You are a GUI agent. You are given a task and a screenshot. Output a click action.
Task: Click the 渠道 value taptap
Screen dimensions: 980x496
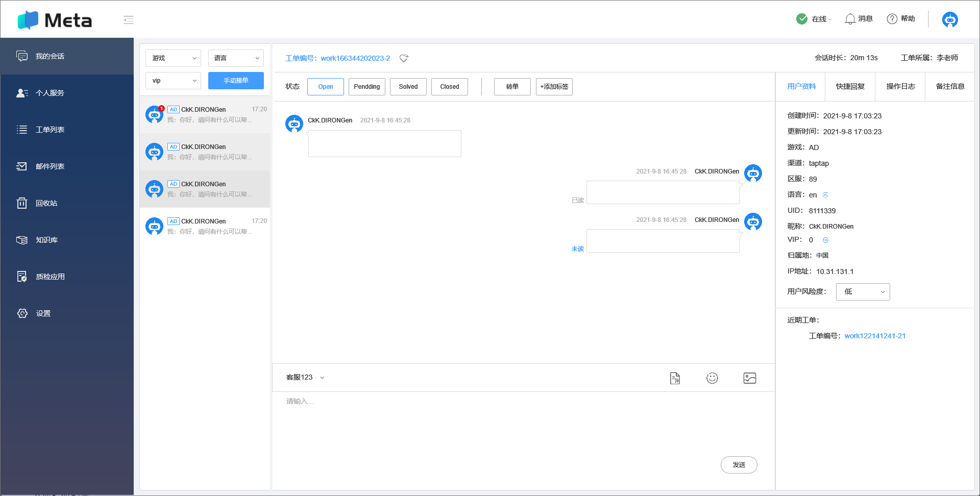[x=819, y=163]
